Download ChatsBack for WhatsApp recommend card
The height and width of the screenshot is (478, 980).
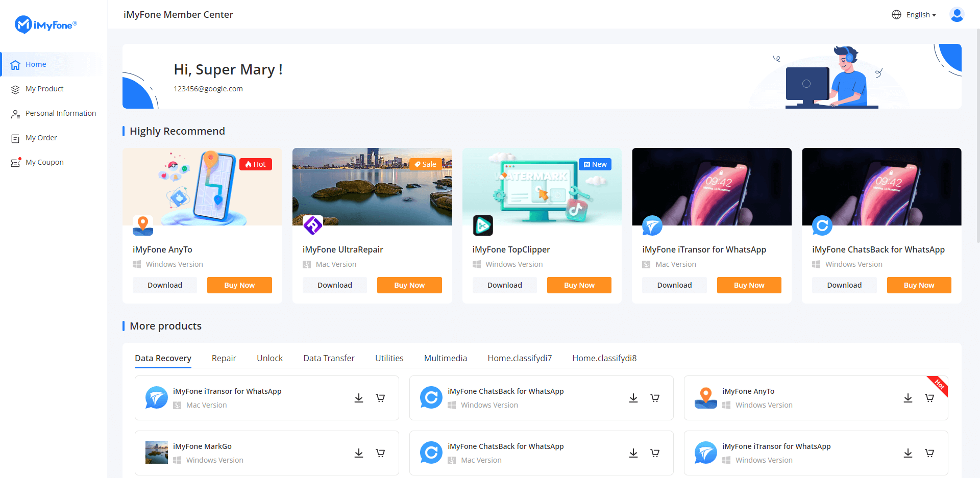[x=844, y=285]
